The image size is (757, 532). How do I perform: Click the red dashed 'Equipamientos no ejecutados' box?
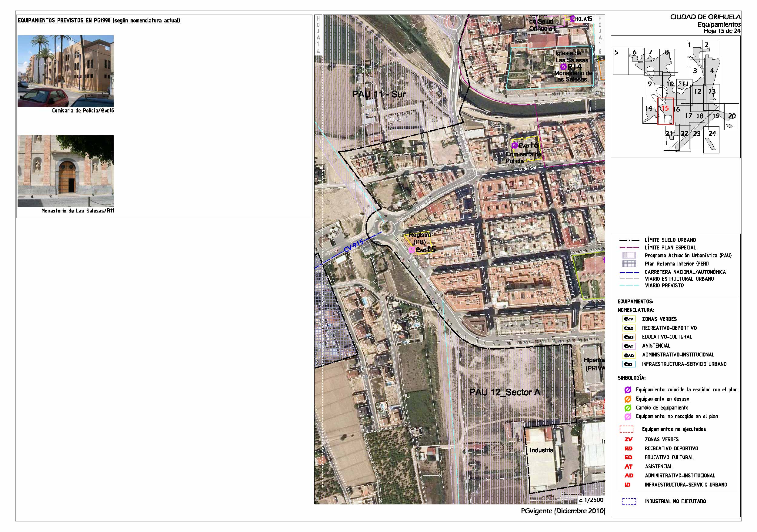(626, 429)
